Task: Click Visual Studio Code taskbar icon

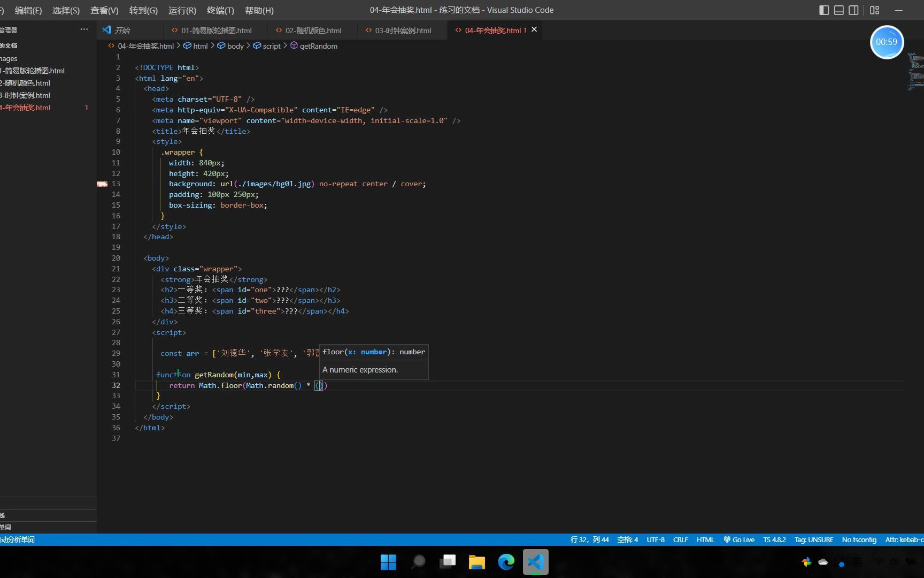Action: click(x=536, y=562)
